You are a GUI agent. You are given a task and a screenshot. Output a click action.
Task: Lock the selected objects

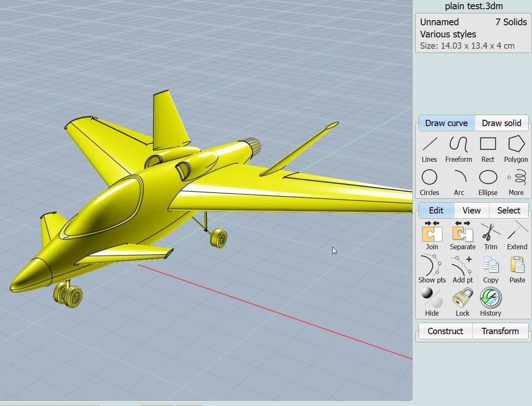463,303
